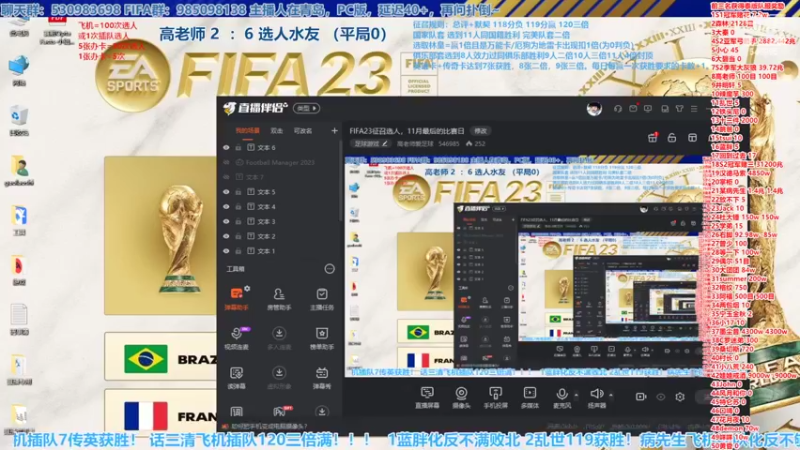Add a new scene with plus button
The height and width of the screenshot is (450, 800).
[x=334, y=131]
